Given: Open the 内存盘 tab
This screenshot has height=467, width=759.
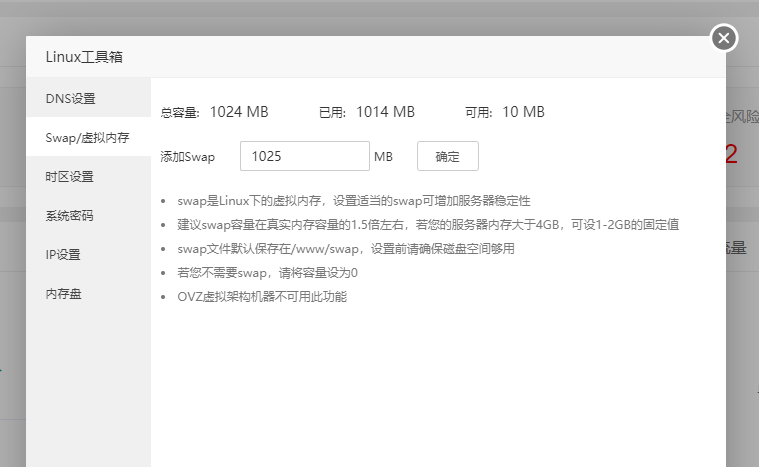Looking at the screenshot, I should 88,293.
